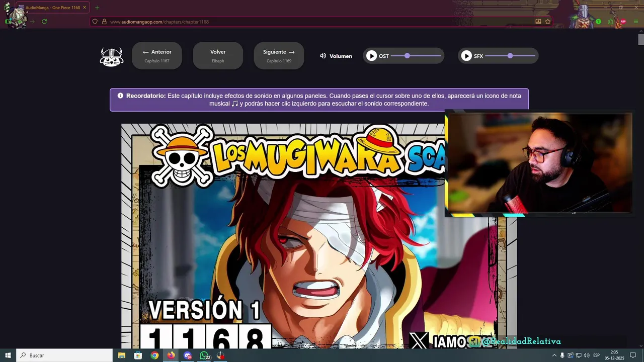
Task: Bookmark this page with the star
Action: pos(548,22)
